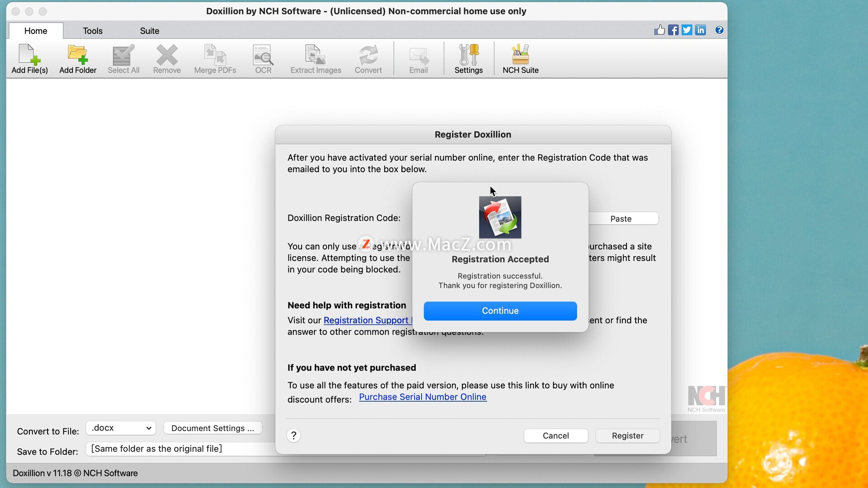Click the 'Need help with registration' heading

(347, 305)
